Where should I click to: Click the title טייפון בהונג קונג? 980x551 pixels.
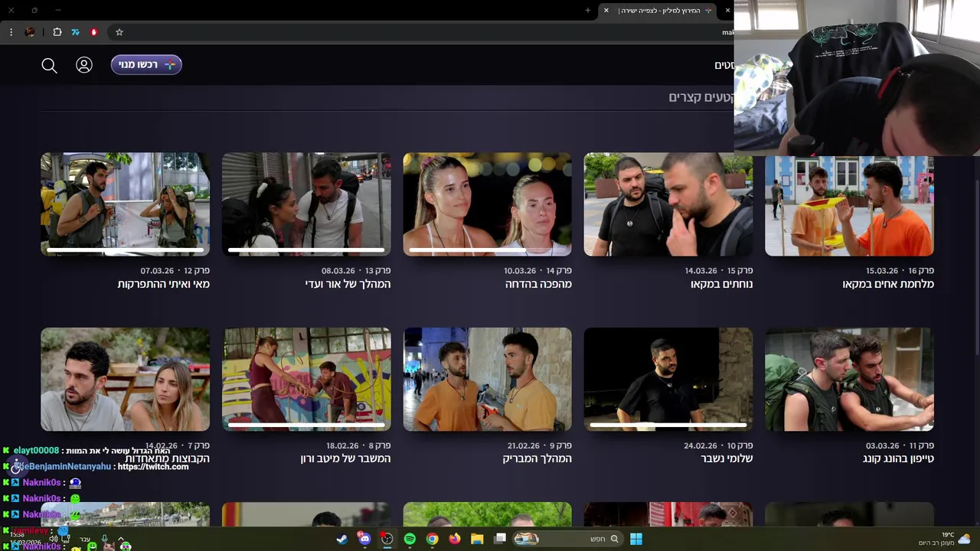(x=898, y=458)
